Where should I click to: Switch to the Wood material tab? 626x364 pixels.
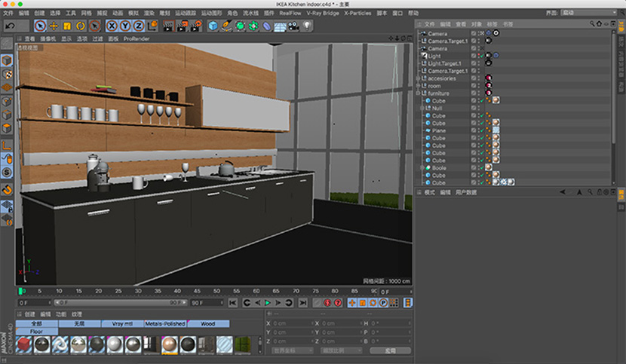(x=208, y=324)
